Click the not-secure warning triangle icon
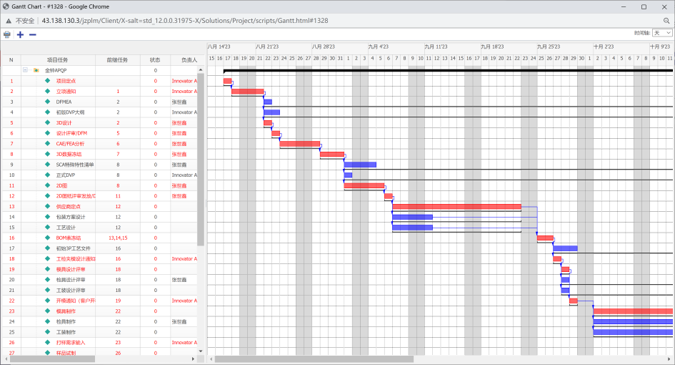 pos(8,21)
